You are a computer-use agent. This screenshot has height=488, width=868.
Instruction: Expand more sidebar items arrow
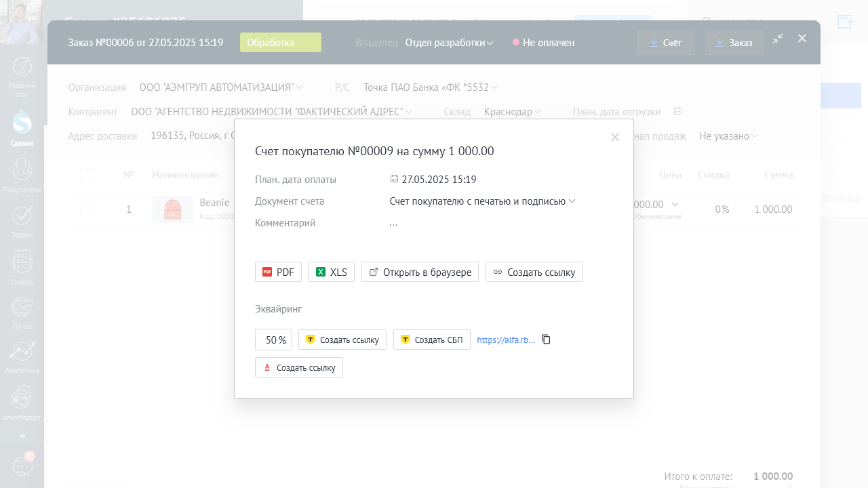click(22, 436)
